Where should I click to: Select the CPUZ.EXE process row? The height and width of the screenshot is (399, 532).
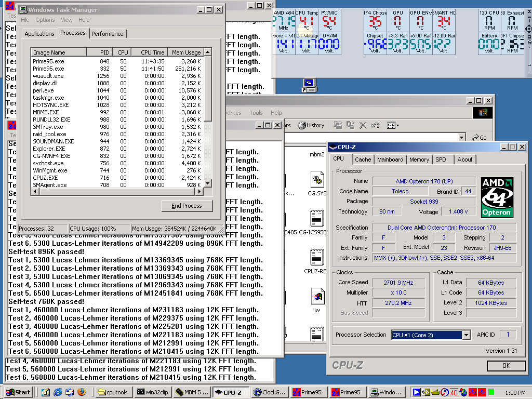[x=117, y=178]
